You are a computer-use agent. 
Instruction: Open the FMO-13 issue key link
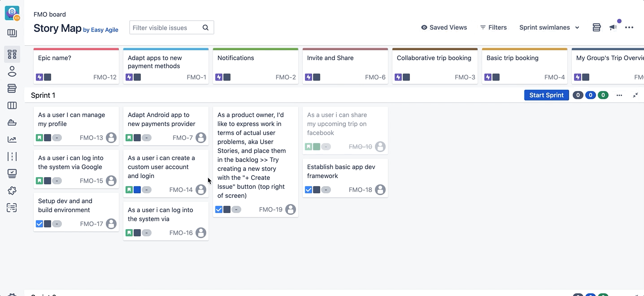(x=91, y=138)
